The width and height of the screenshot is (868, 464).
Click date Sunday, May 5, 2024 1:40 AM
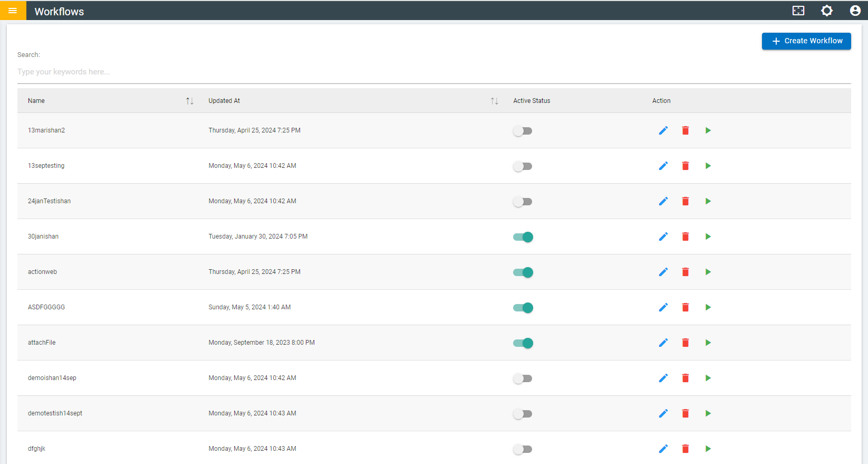click(249, 307)
